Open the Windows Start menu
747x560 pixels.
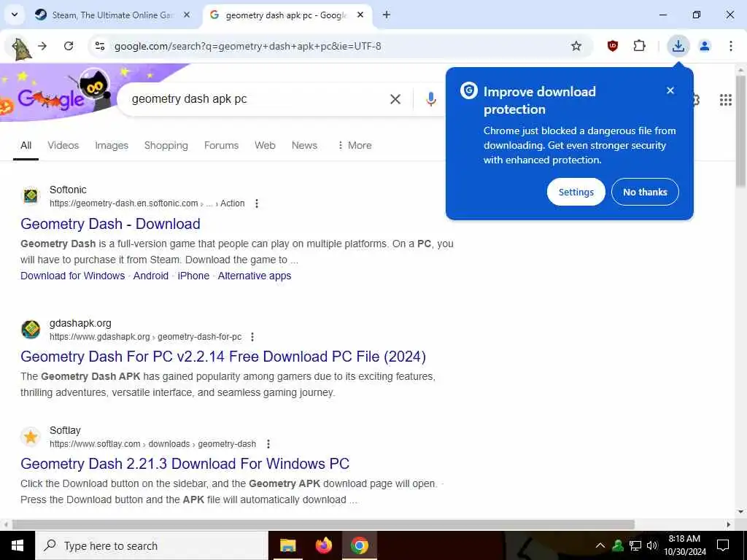click(x=18, y=545)
